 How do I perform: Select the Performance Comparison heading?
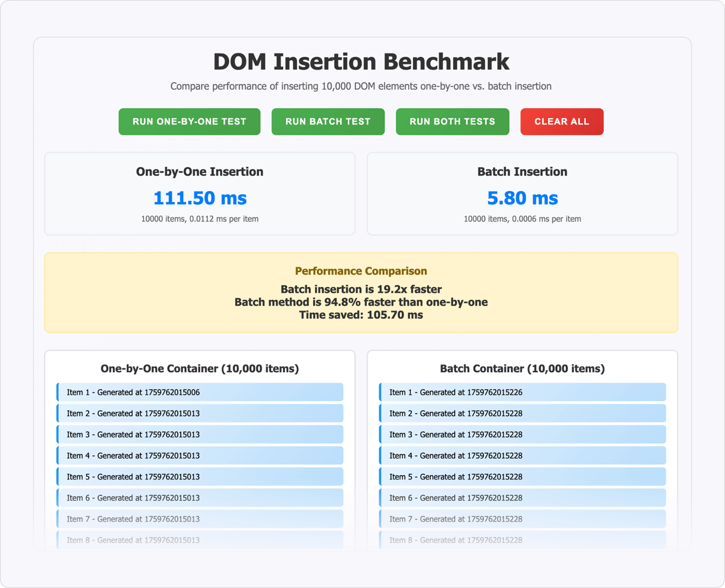click(361, 271)
